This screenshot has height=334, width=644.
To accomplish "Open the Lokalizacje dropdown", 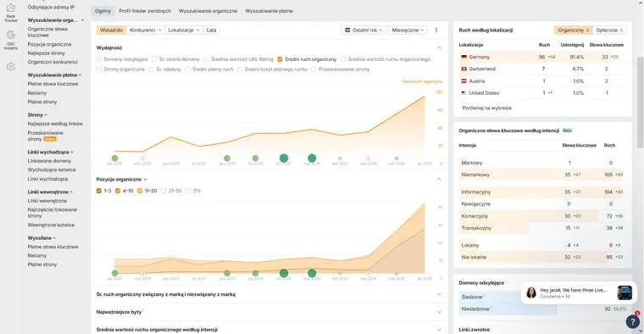I will [x=184, y=30].
